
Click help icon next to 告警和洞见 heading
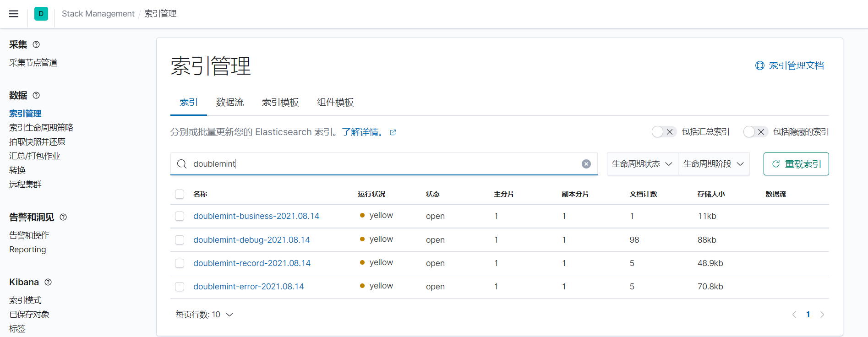(63, 217)
